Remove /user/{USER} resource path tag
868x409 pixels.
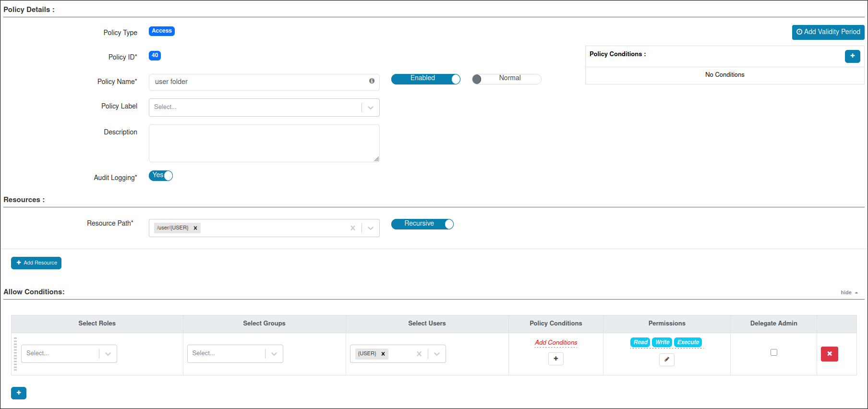pyautogui.click(x=195, y=228)
